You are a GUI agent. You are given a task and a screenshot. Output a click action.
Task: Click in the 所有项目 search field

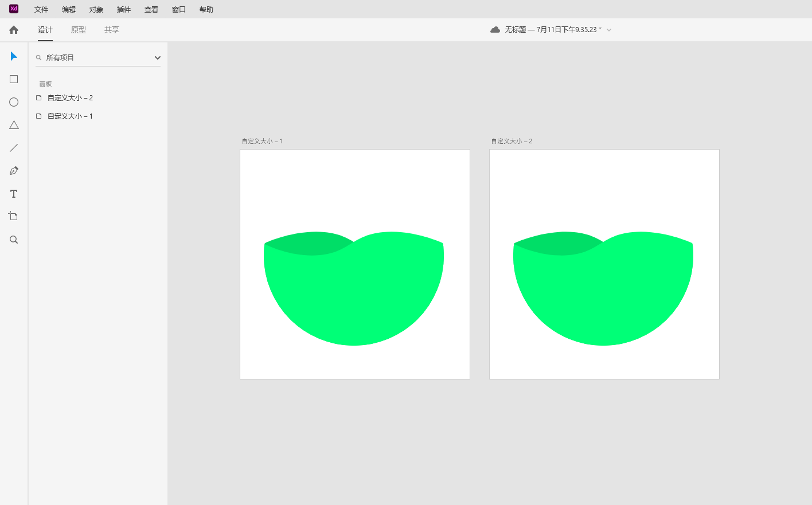tap(98, 57)
